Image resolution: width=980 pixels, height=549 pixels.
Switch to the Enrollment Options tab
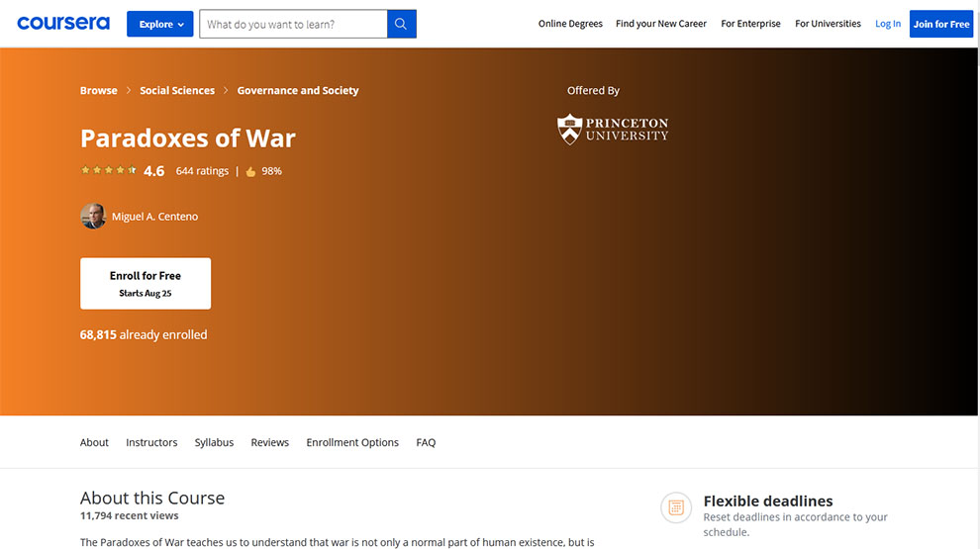coord(351,442)
